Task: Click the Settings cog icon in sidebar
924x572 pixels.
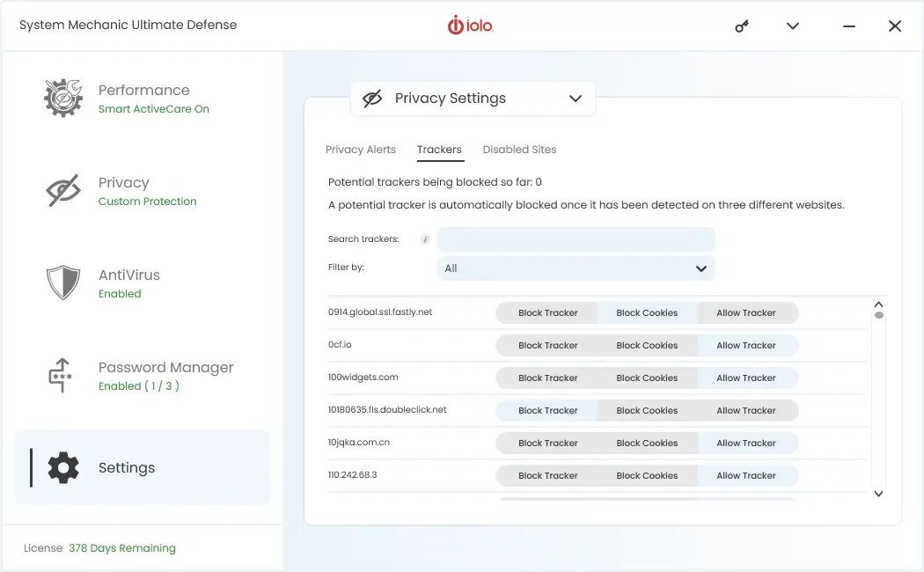Action: pyautogui.click(x=63, y=468)
